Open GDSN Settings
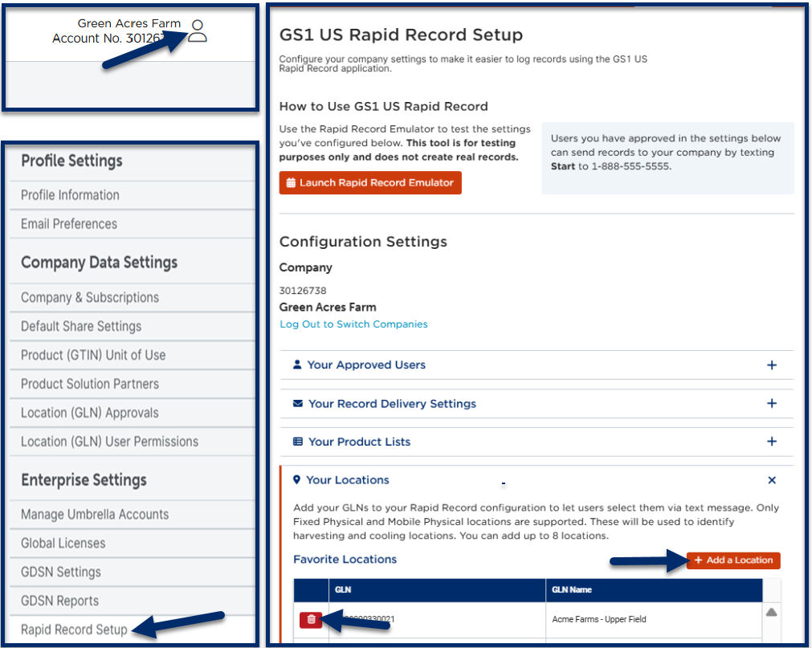812x648 pixels. click(61, 573)
